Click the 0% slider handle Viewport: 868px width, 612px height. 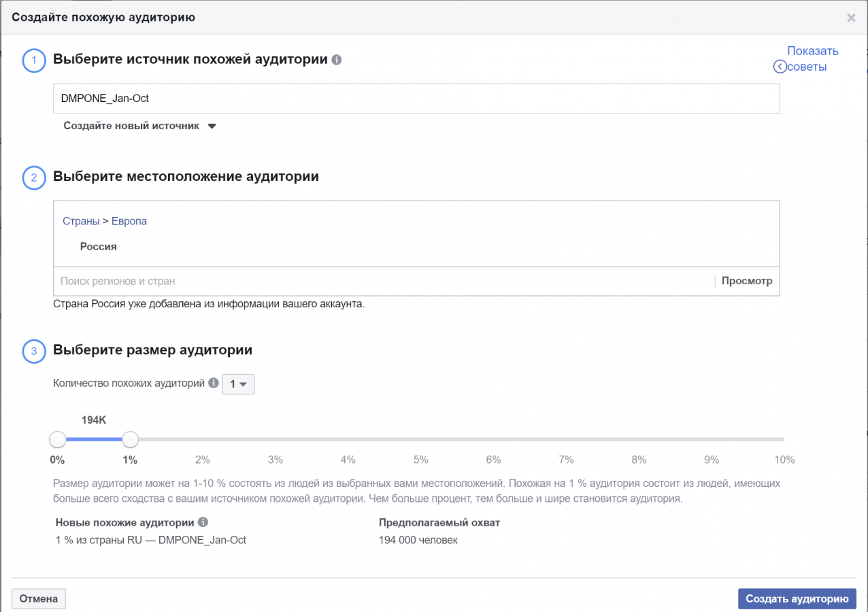pyautogui.click(x=58, y=439)
